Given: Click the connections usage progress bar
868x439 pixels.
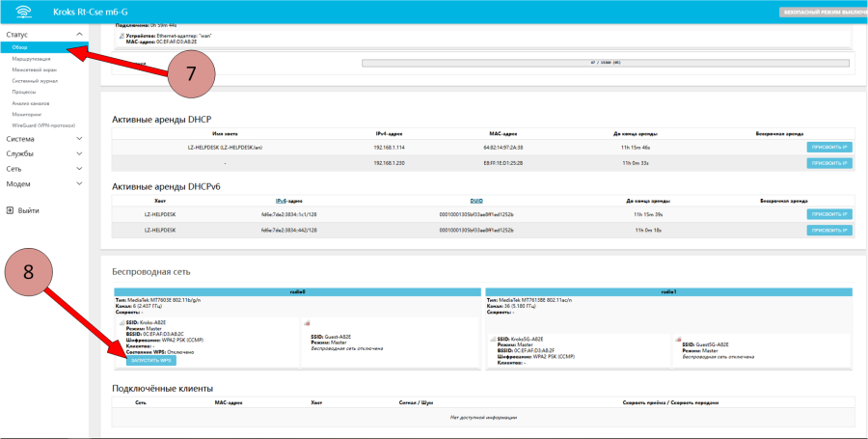Looking at the screenshot, I should click(604, 63).
